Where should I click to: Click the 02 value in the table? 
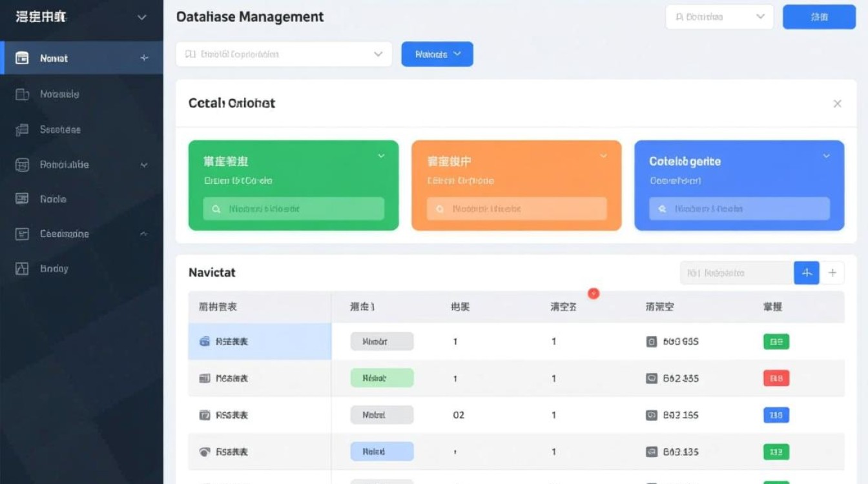click(x=459, y=415)
